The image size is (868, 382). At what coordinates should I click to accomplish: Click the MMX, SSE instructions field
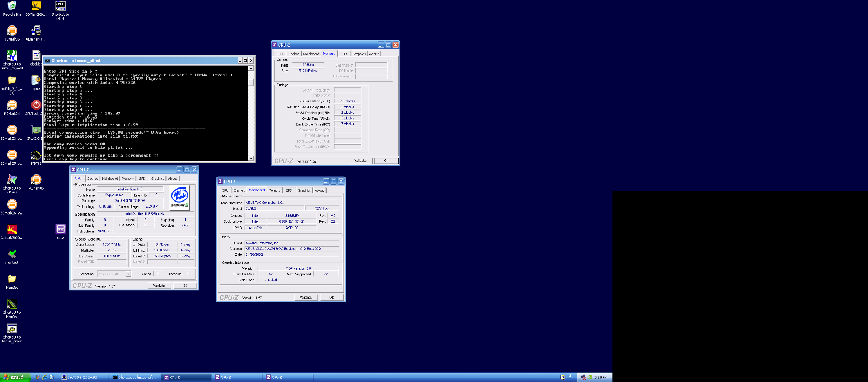pos(144,231)
